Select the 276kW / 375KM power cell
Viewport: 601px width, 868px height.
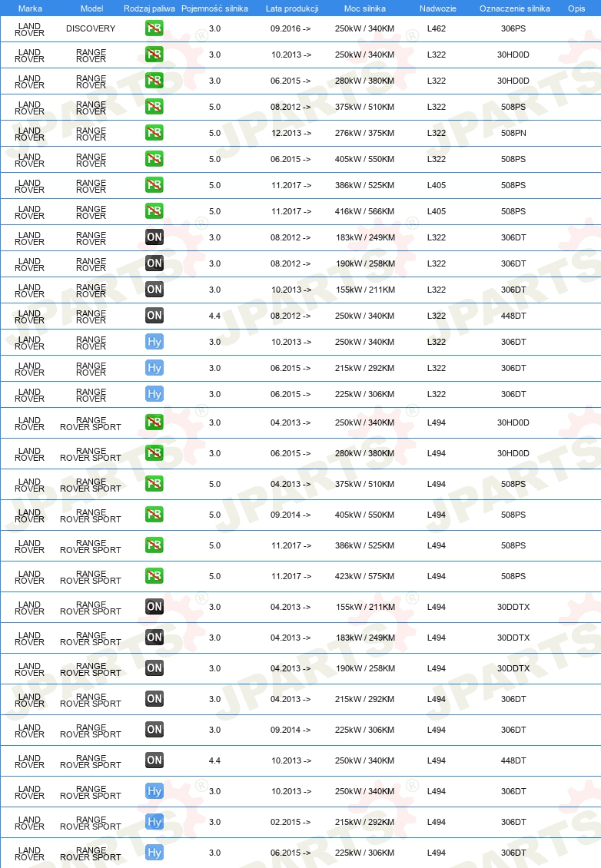pyautogui.click(x=364, y=134)
